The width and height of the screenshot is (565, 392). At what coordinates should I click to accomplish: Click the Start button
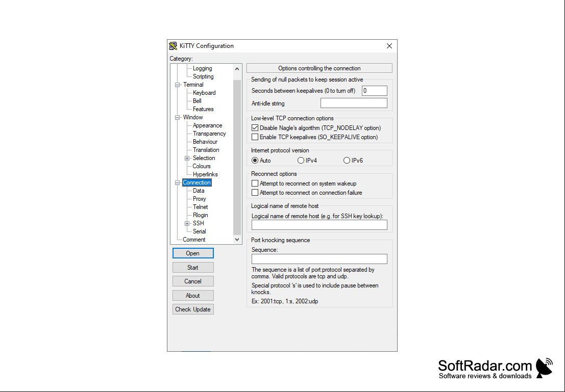(x=193, y=268)
